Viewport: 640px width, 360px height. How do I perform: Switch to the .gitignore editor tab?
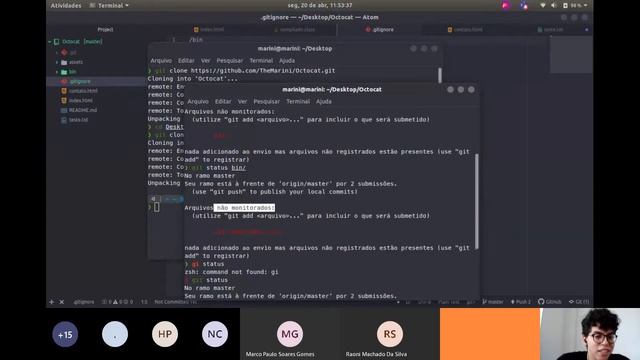coord(379,29)
